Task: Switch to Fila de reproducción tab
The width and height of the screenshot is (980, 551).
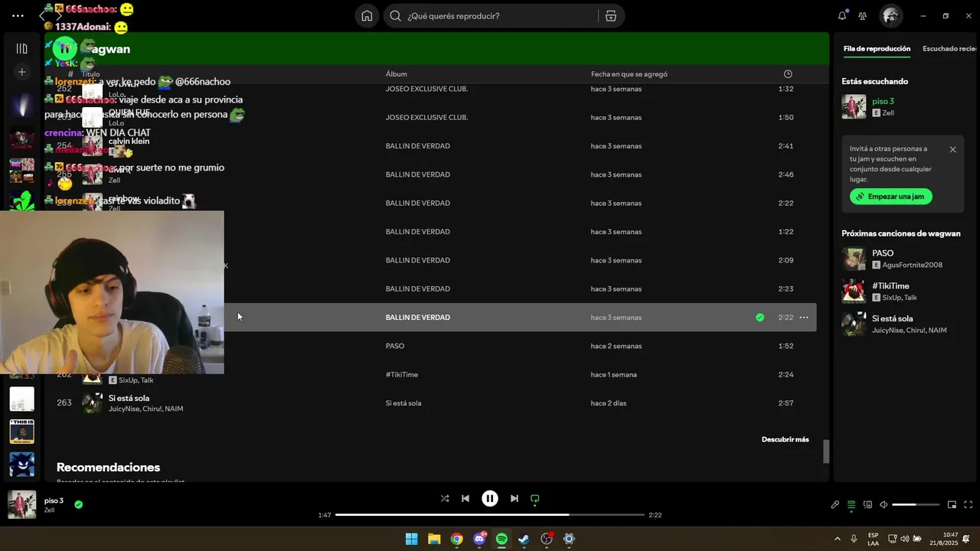Action: (x=877, y=49)
